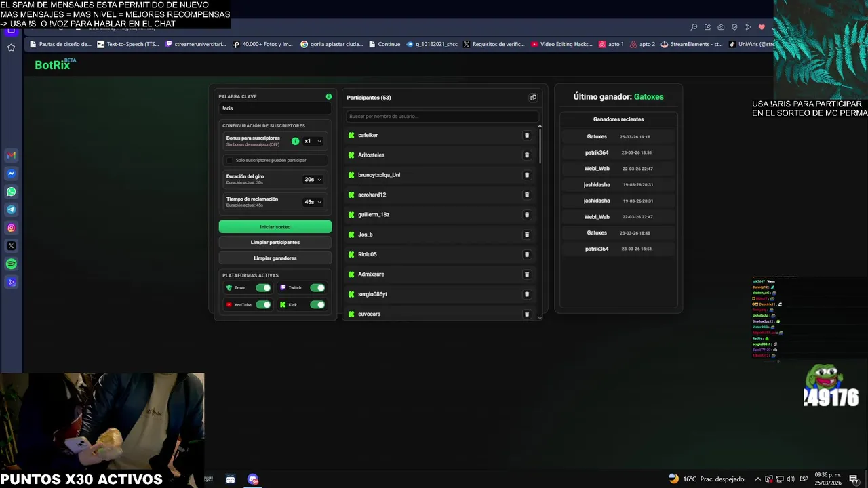Viewport: 868px width, 488px height.
Task: Click the 'Iniciar sorteo' button
Action: tap(275, 227)
